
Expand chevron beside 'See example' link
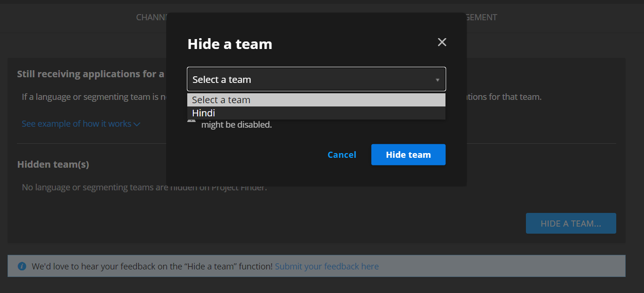[x=137, y=124]
